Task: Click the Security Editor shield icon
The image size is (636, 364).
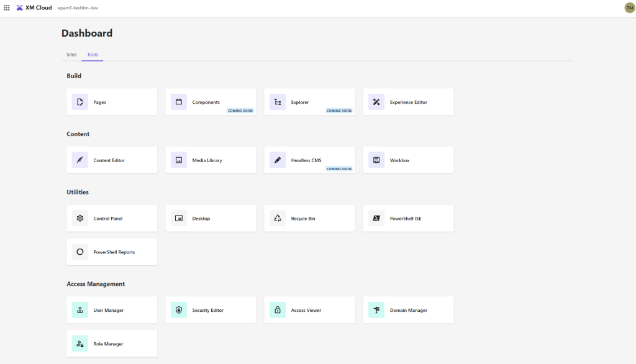Action: pyautogui.click(x=178, y=309)
